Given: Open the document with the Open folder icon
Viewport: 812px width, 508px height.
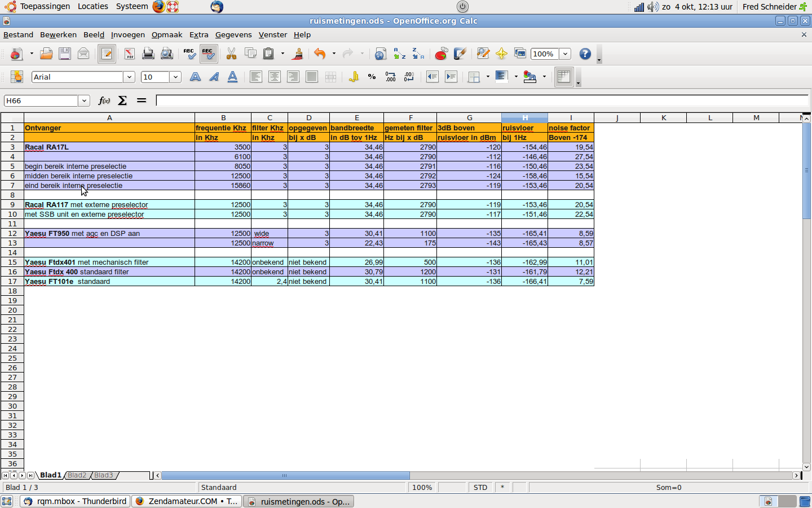Looking at the screenshot, I should pyautogui.click(x=46, y=54).
